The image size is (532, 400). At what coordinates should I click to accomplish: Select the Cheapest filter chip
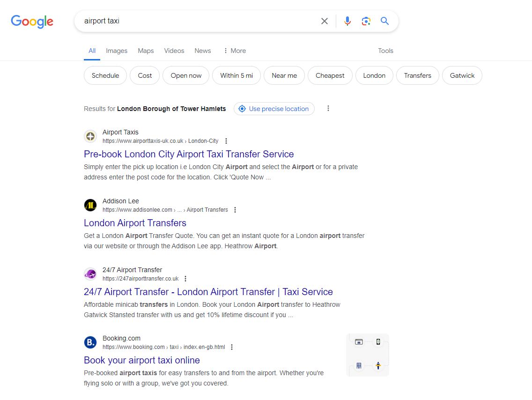point(330,76)
